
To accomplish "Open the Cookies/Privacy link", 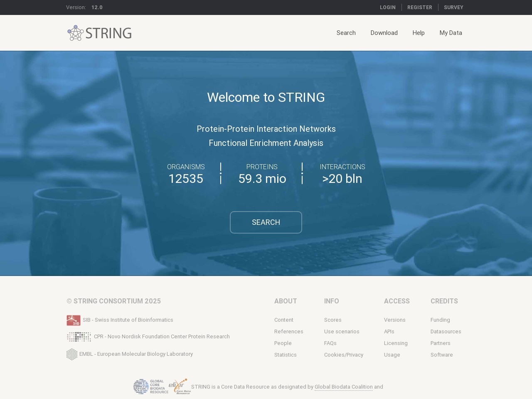I will click(344, 355).
